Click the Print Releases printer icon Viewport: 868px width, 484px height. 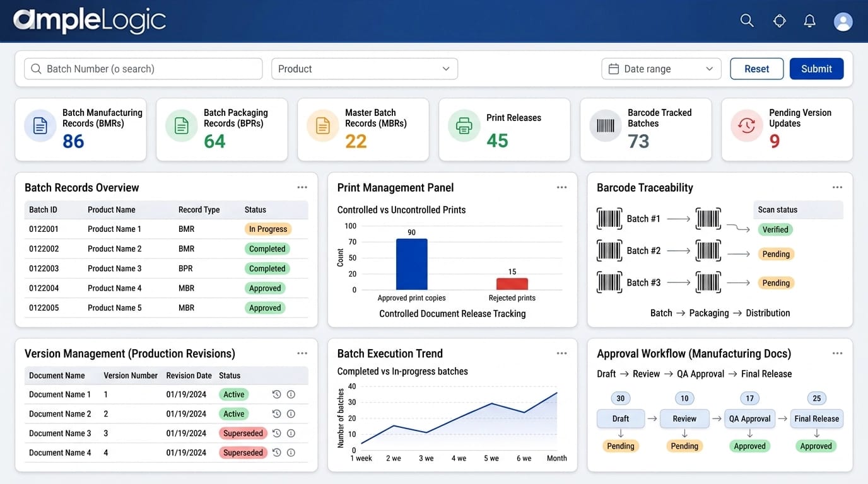464,125
